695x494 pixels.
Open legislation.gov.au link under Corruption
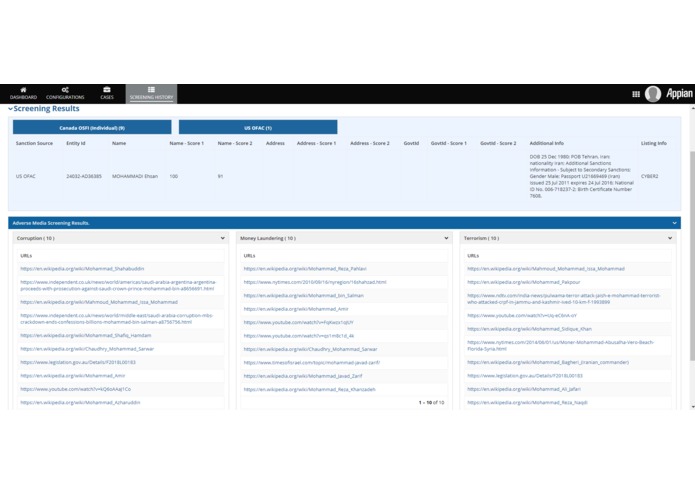tap(78, 362)
